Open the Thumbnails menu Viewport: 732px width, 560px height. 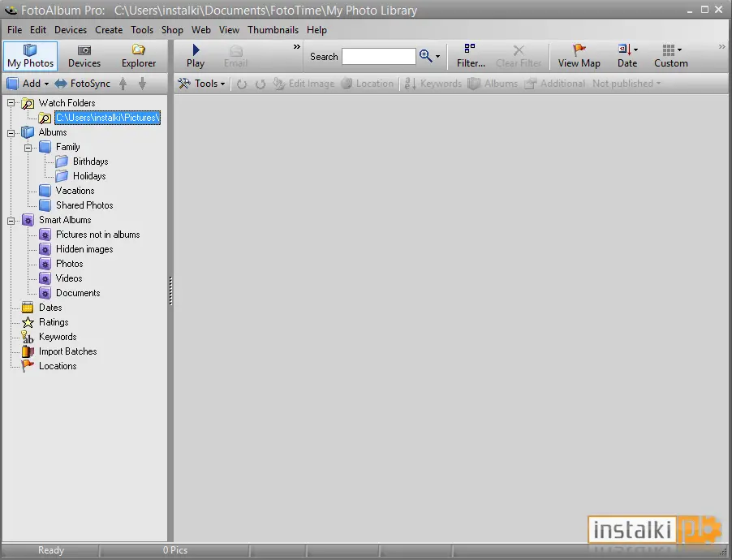coord(273,30)
